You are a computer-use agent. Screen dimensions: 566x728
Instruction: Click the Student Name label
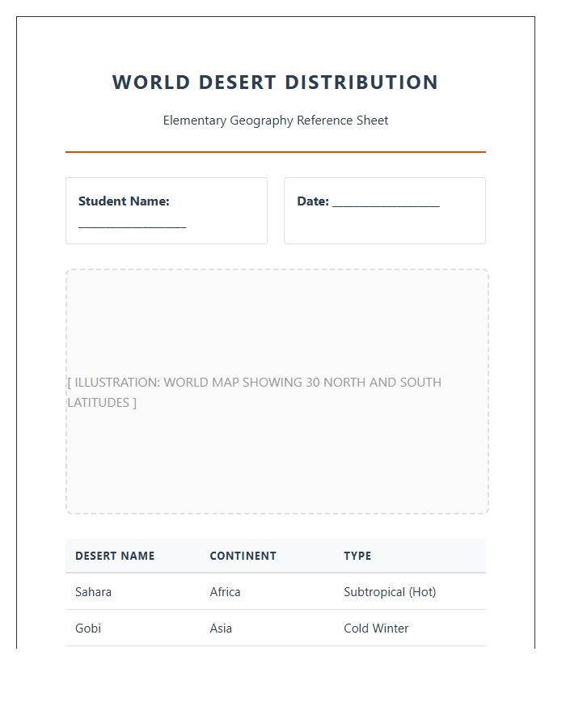click(124, 201)
